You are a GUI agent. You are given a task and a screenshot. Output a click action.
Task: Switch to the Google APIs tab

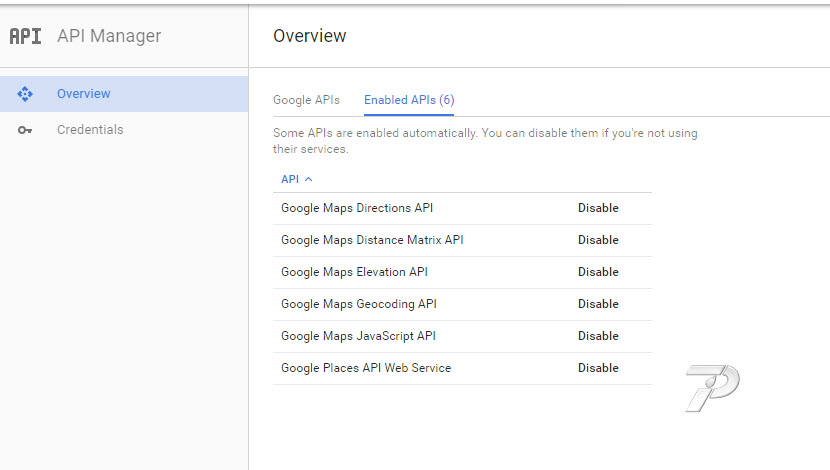tap(306, 100)
